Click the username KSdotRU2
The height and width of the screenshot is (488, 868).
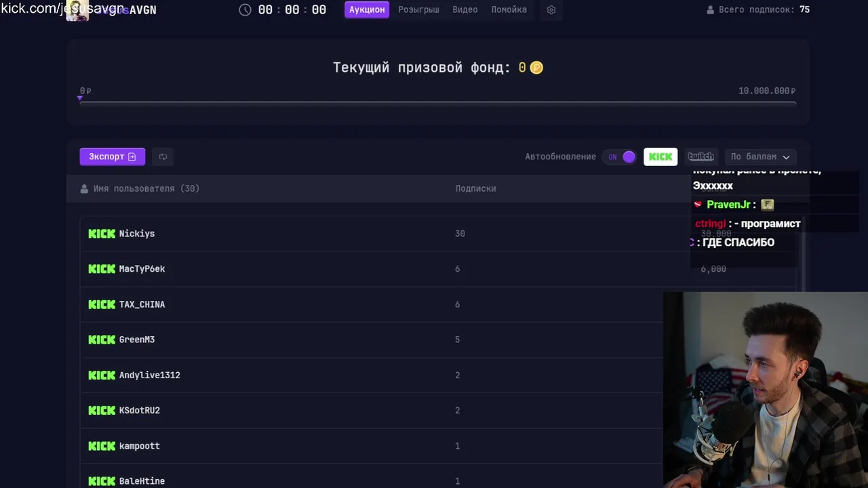(x=140, y=410)
